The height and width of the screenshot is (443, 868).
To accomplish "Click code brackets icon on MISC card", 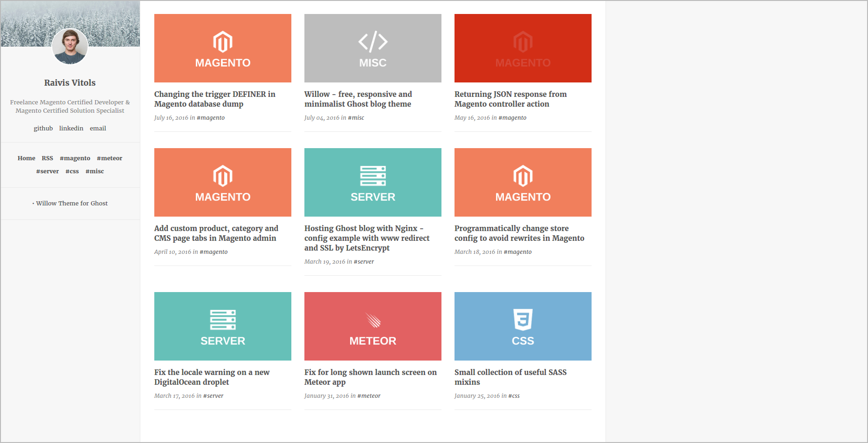I will point(373,42).
